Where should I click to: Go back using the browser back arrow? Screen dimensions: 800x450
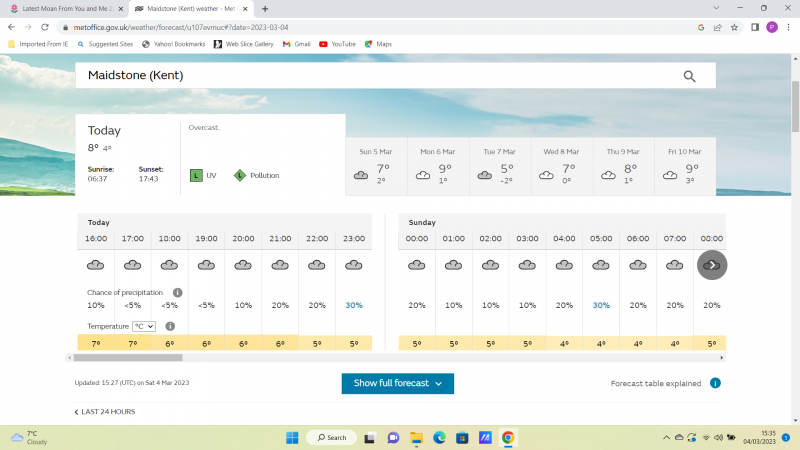tap(11, 27)
